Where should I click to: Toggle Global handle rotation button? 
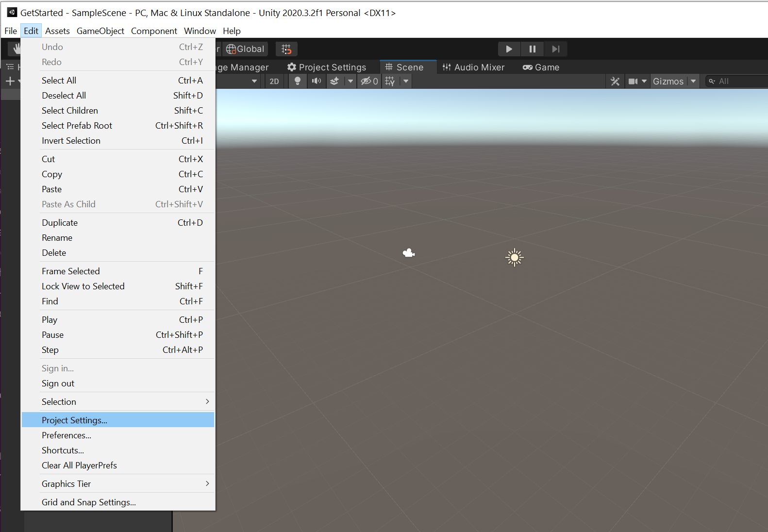click(x=245, y=49)
